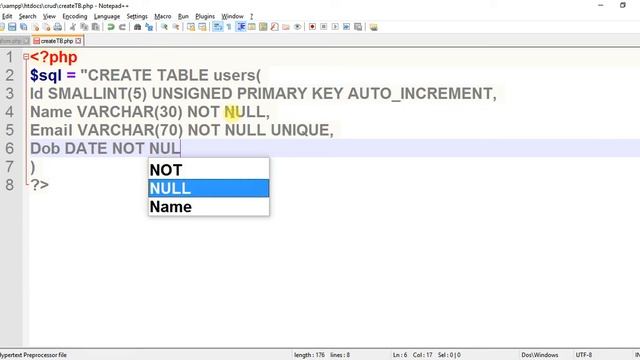Open the Plugins menu
This screenshot has height=360, width=640.
[x=205, y=16]
